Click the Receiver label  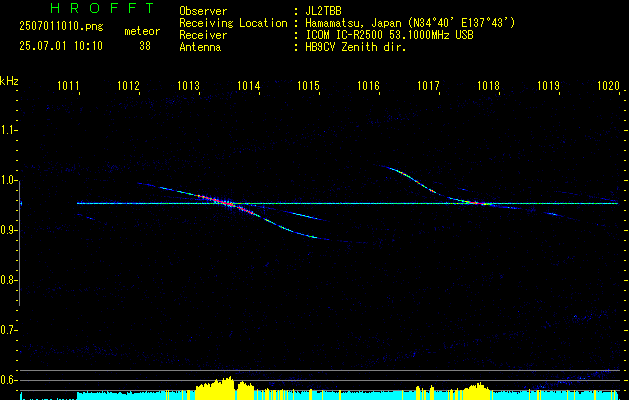click(203, 35)
